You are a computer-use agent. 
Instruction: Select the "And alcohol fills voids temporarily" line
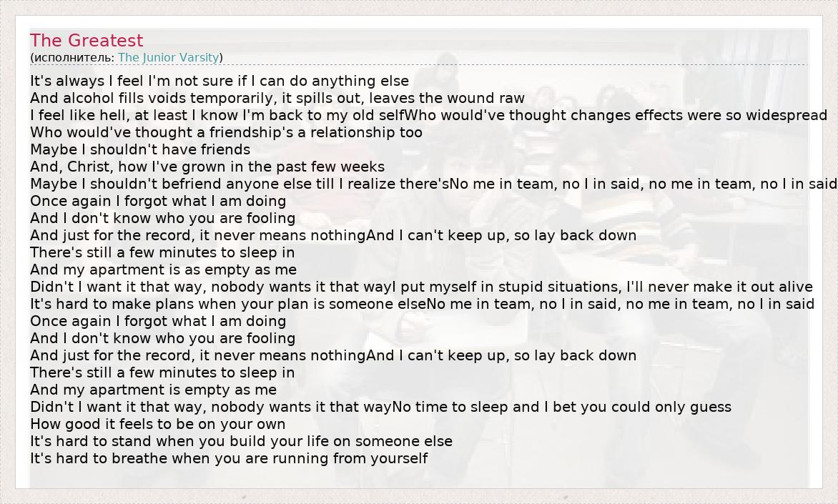[x=277, y=98]
